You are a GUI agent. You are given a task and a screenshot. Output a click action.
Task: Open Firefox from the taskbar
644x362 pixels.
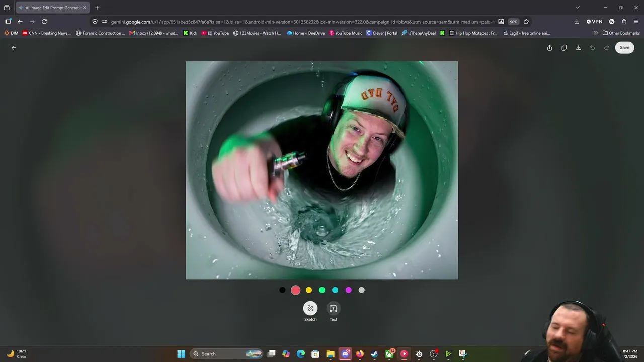[x=360, y=354]
